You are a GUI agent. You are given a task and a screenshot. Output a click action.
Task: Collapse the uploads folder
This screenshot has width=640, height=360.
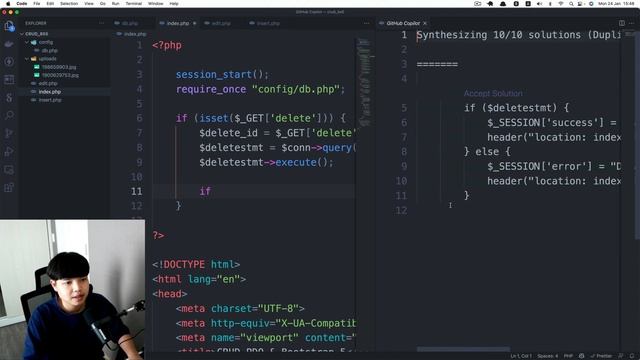(x=27, y=59)
